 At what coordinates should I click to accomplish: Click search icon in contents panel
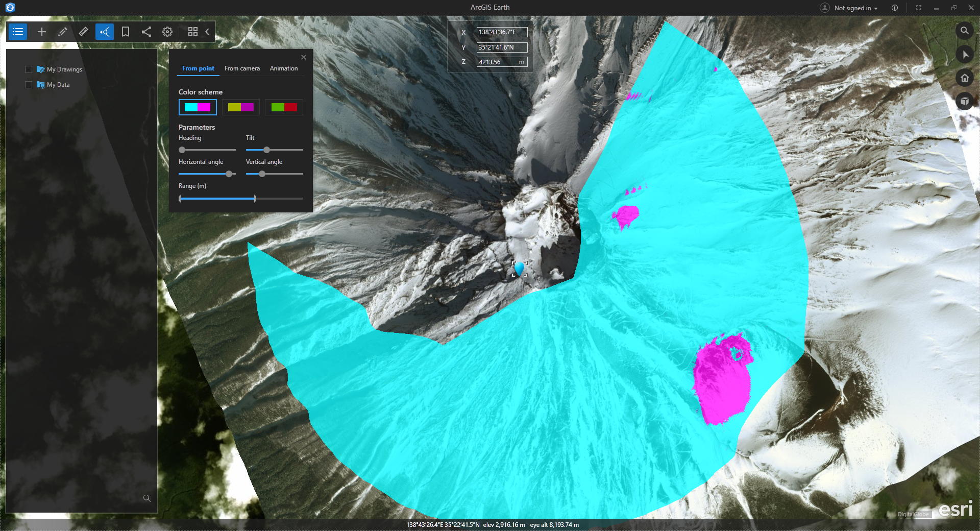pyautogui.click(x=147, y=498)
